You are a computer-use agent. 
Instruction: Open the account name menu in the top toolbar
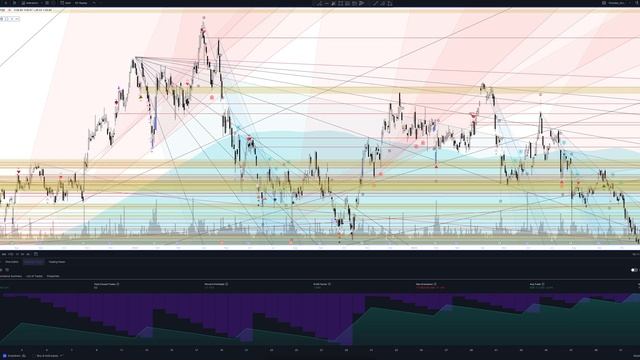pyautogui.click(x=616, y=3)
